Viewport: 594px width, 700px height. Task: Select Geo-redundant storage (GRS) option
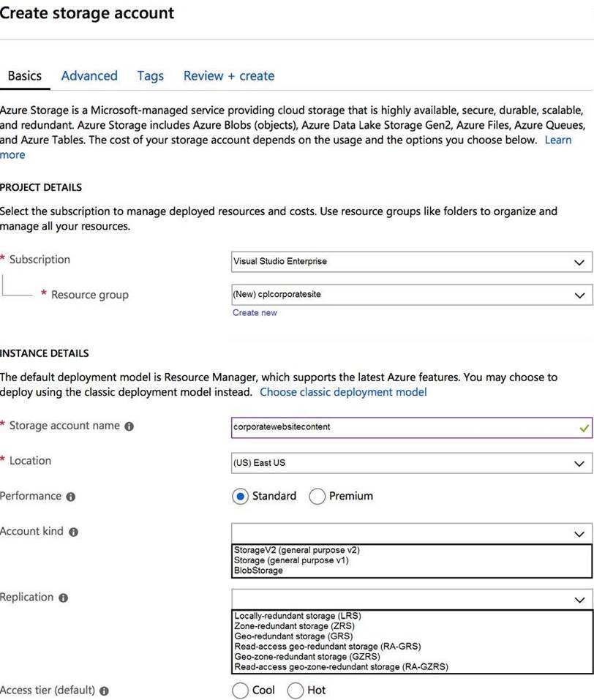coord(293,636)
